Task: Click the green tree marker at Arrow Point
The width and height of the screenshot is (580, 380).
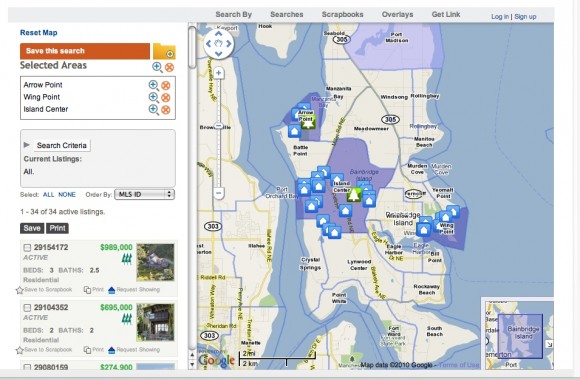Action: point(308,122)
